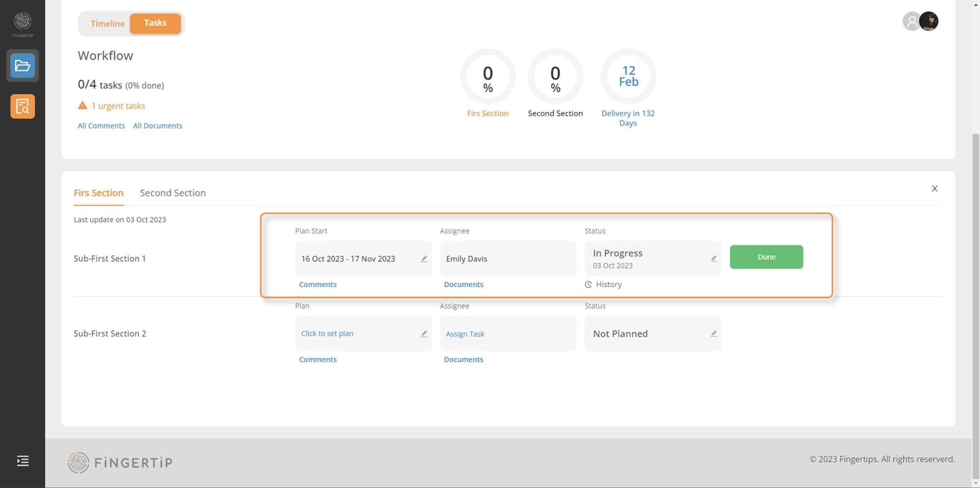The image size is (980, 488).
Task: Click to set plan for Section 2
Action: click(x=327, y=334)
